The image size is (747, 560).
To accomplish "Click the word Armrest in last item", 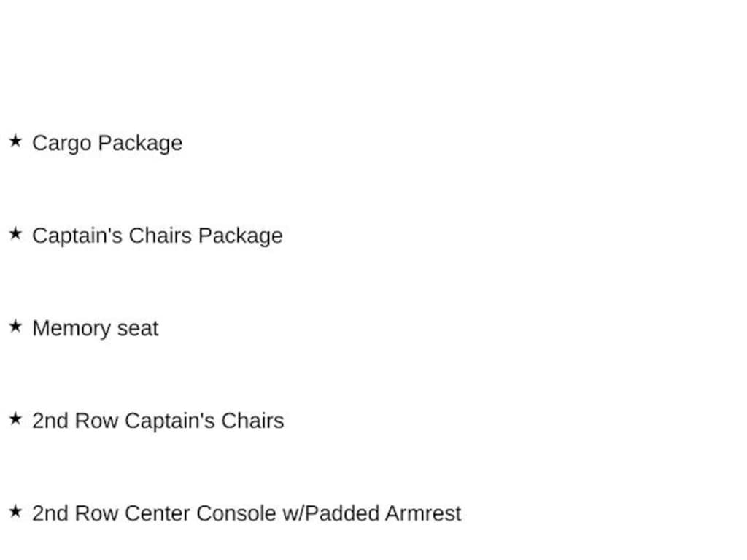I will point(423,513).
